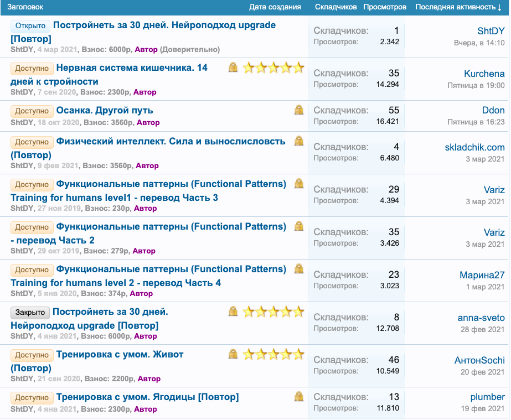511x420 pixels.
Task: Open last poster АнтонSochi profile
Action: [x=479, y=360]
